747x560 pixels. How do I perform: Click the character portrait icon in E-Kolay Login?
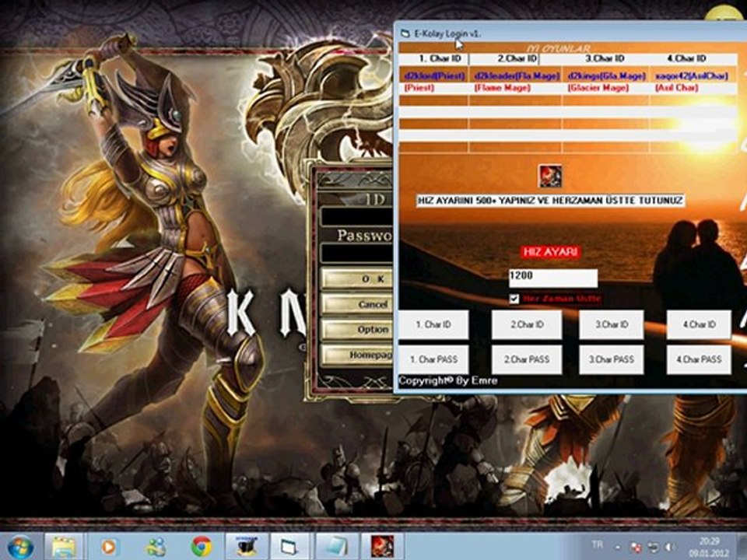pyautogui.click(x=550, y=176)
